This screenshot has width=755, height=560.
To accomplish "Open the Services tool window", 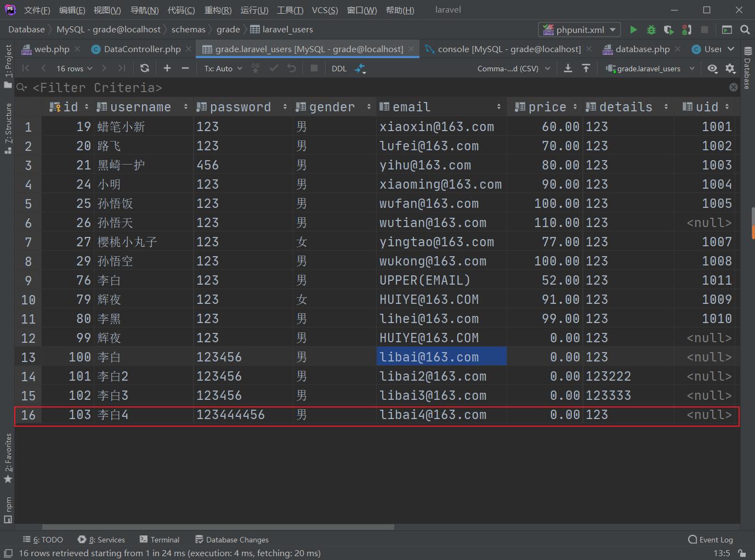I will coord(101,540).
